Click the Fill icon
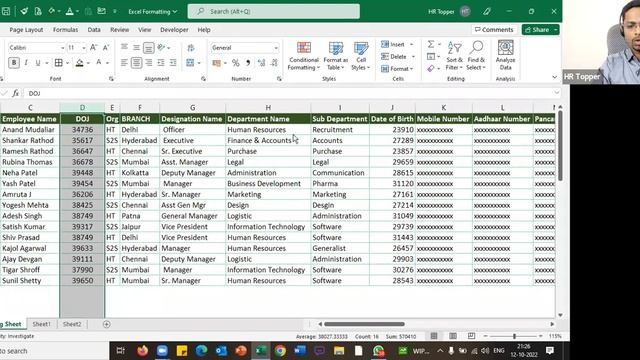 [x=431, y=56]
